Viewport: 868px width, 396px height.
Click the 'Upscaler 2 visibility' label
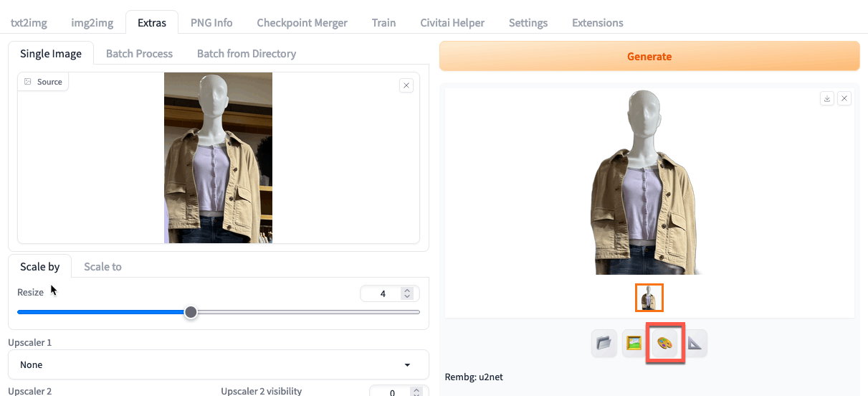[261, 391]
